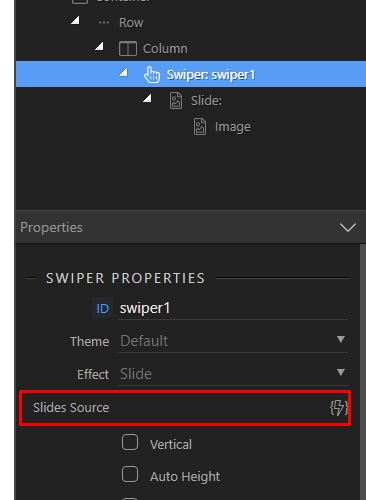
Task: Click the Slides Source dynamic data lightning icon
Action: [339, 408]
